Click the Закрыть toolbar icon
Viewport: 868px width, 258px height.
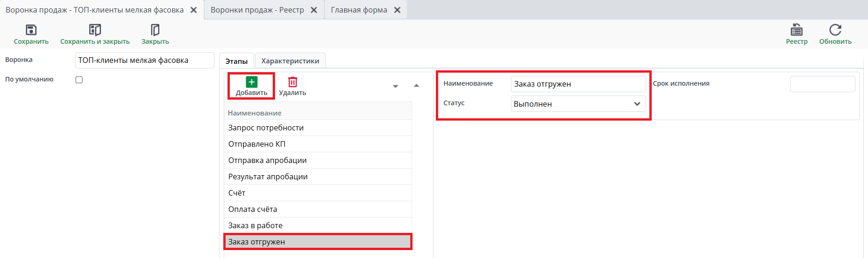pos(155,30)
